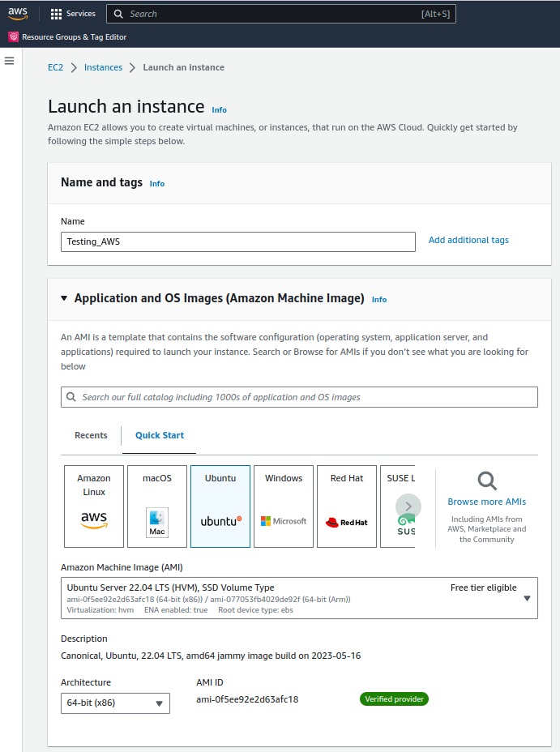Select the Windows AMI label
The image size is (560, 752).
(284, 478)
